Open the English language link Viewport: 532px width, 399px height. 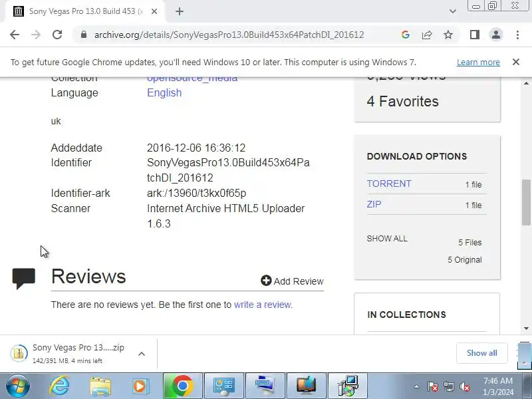coord(164,93)
